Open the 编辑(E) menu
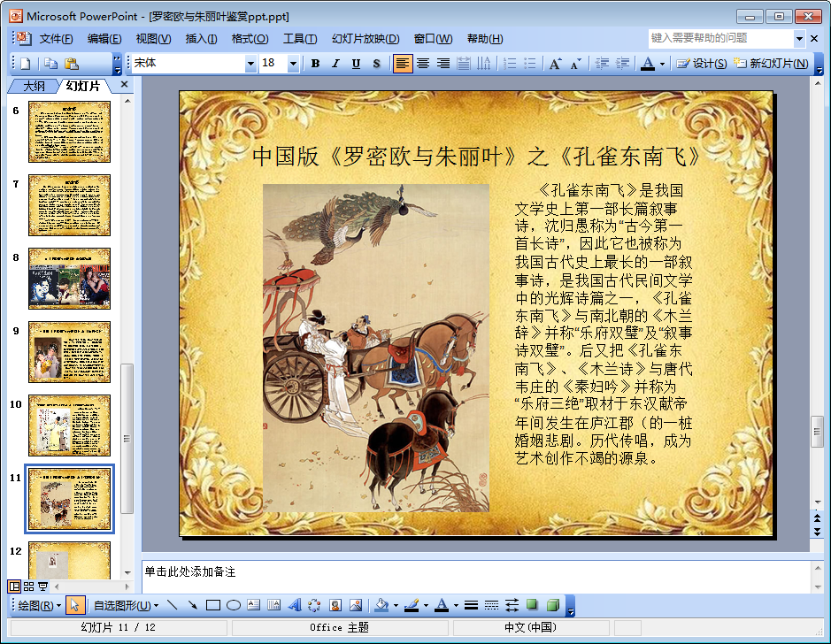 point(104,39)
